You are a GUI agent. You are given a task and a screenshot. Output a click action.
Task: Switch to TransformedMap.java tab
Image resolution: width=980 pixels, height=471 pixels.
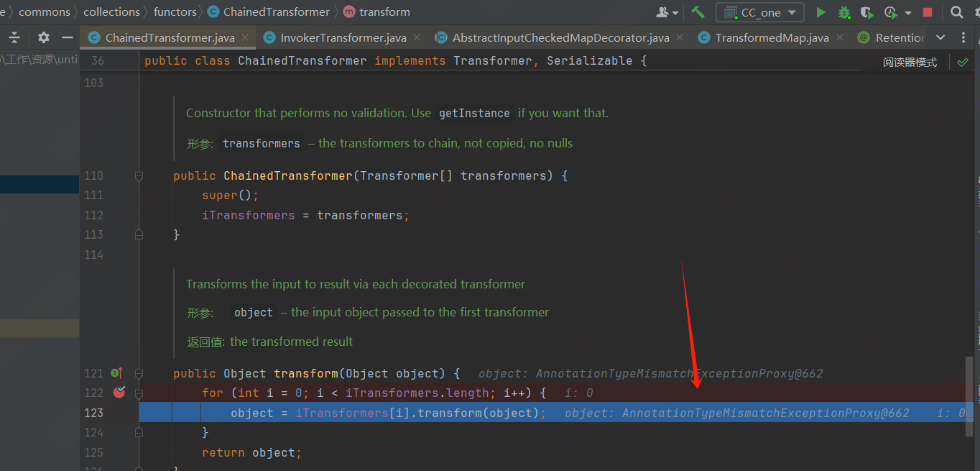(772, 37)
